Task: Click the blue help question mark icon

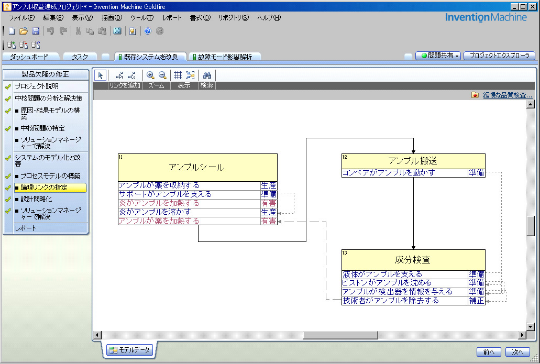Action: tap(148, 31)
